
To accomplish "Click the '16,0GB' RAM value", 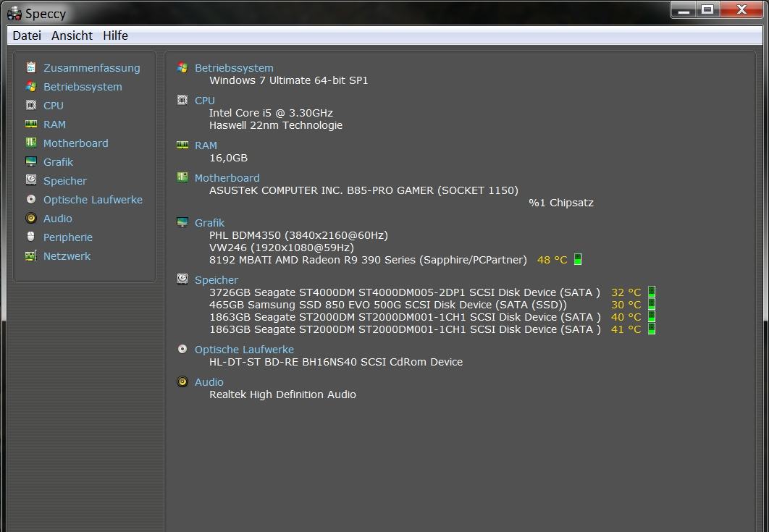I will [229, 158].
